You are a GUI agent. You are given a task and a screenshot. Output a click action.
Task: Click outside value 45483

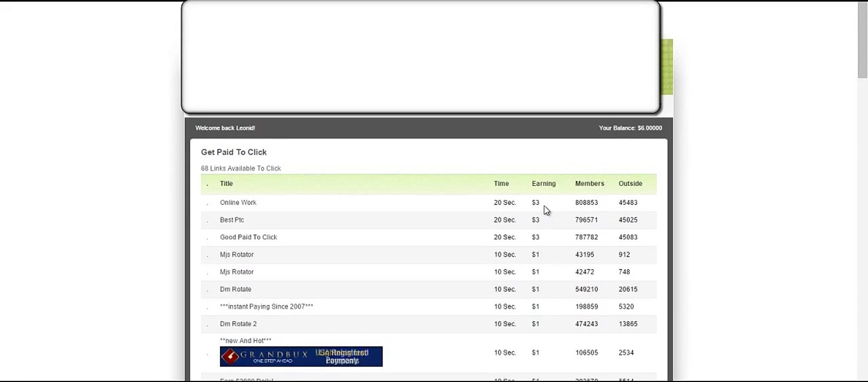628,203
